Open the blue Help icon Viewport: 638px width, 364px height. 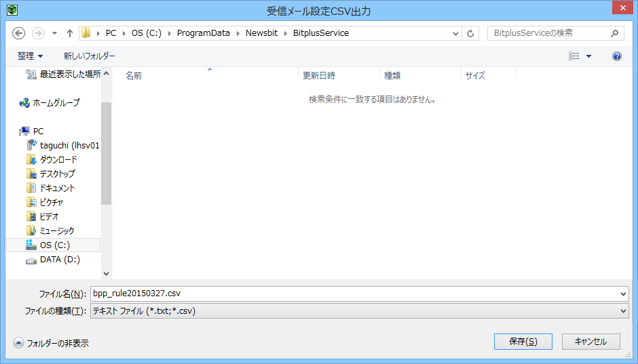[617, 56]
